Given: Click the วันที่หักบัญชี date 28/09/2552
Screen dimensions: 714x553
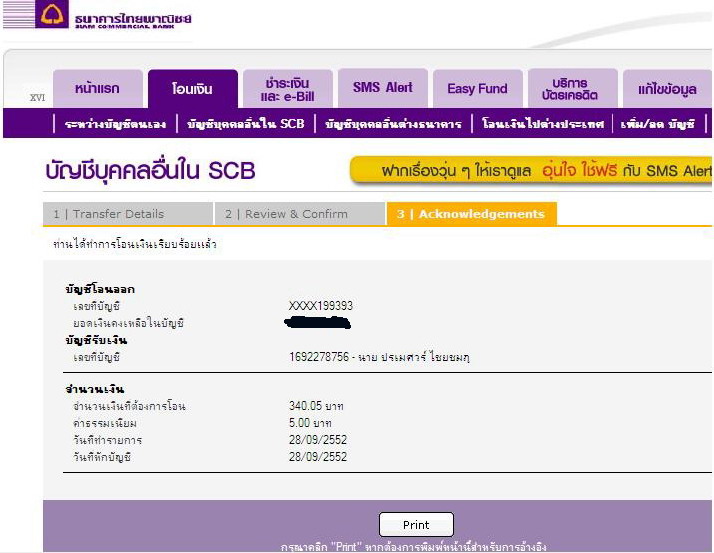Looking at the screenshot, I should pos(318,456).
